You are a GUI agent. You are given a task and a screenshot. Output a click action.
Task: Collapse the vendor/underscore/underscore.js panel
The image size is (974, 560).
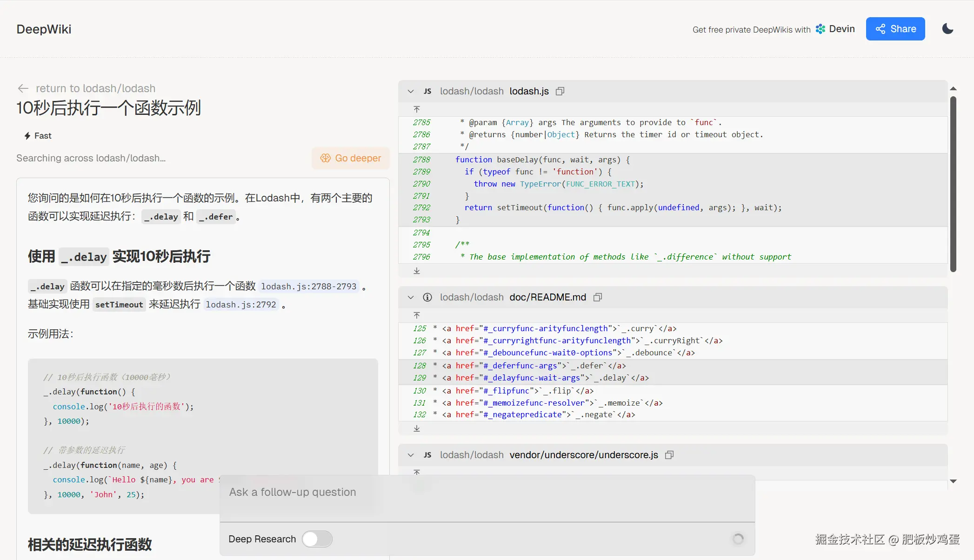pos(411,455)
